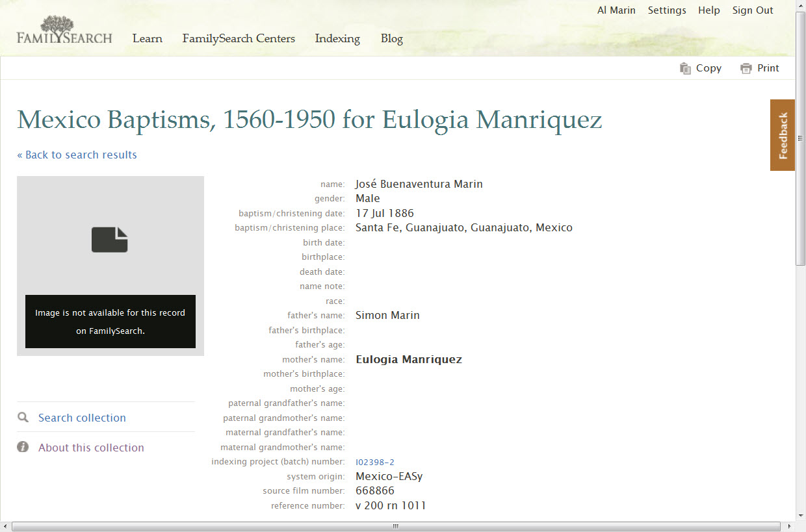
Task: Click Santa Fe, Guanajuato place value
Action: click(464, 227)
